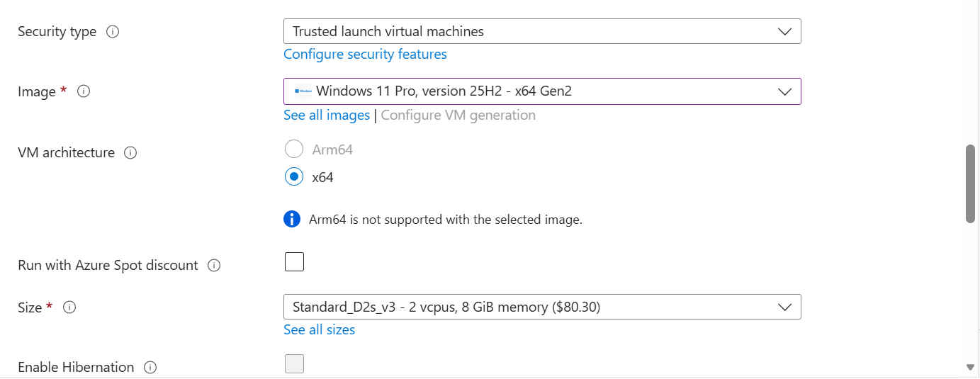Click info icon next to Security type
Image resolution: width=980 pixels, height=379 pixels.
[x=112, y=32]
